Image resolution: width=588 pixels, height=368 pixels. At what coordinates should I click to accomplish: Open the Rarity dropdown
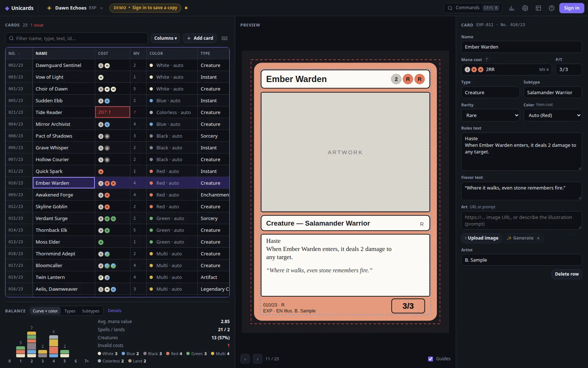[x=491, y=115]
